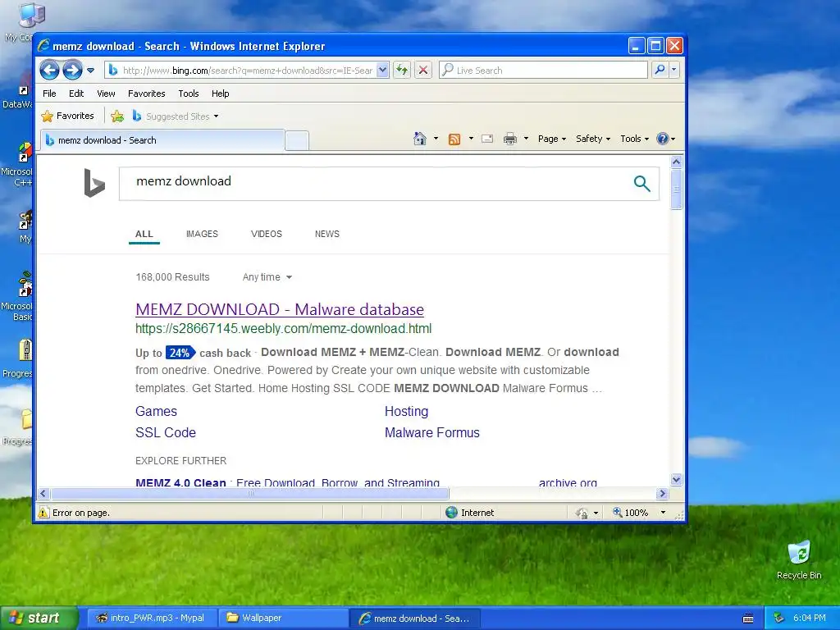Click the Live Search input box
Screen dimensions: 840x630
pyautogui.click(x=543, y=71)
